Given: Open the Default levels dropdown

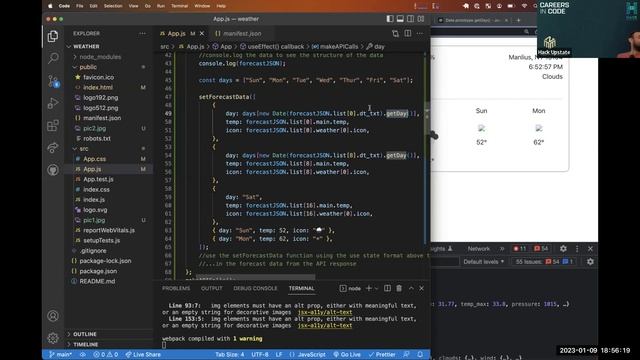Looking at the screenshot, I should click(484, 262).
